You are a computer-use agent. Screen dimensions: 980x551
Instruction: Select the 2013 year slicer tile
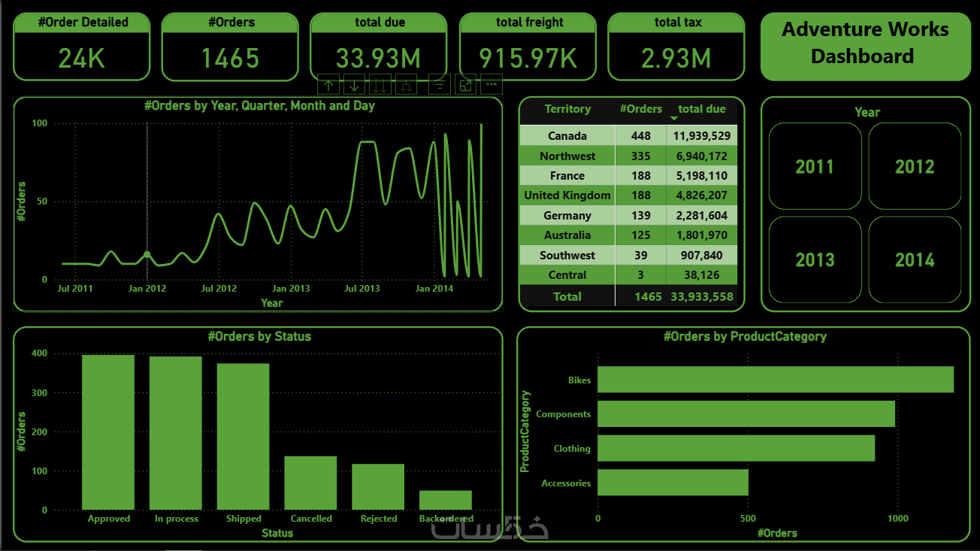(815, 259)
